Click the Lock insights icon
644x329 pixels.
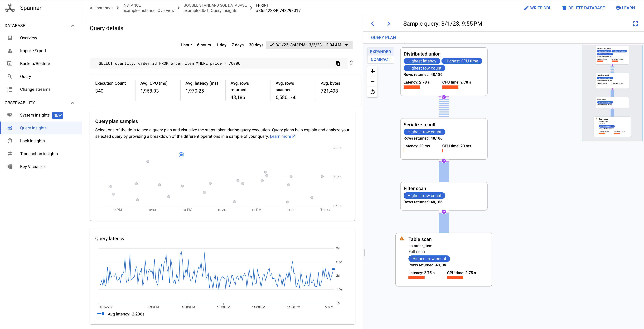coord(10,141)
